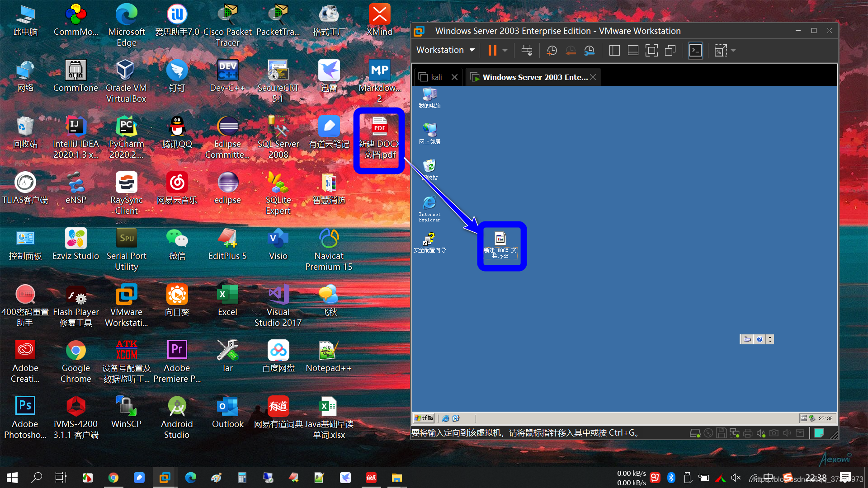This screenshot has height=488, width=868.
Task: Open 新建 DOCX 文档.pdf on host desktop
Action: (379, 138)
